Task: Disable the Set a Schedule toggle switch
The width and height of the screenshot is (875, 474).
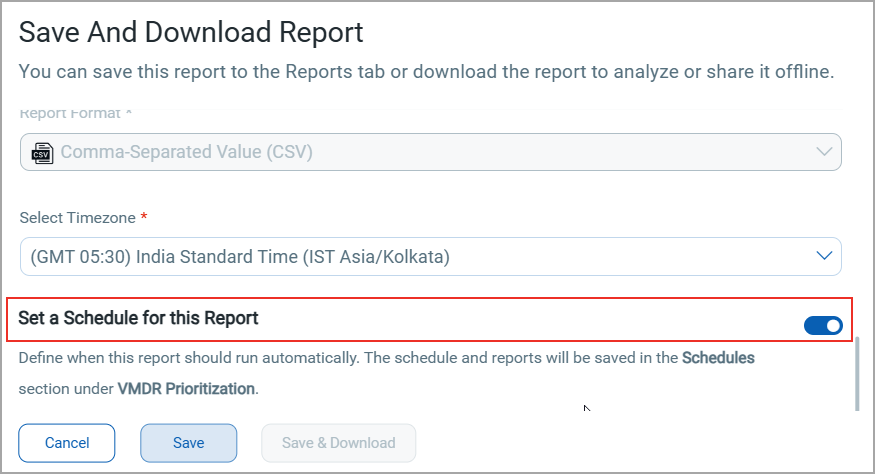Action: click(823, 325)
